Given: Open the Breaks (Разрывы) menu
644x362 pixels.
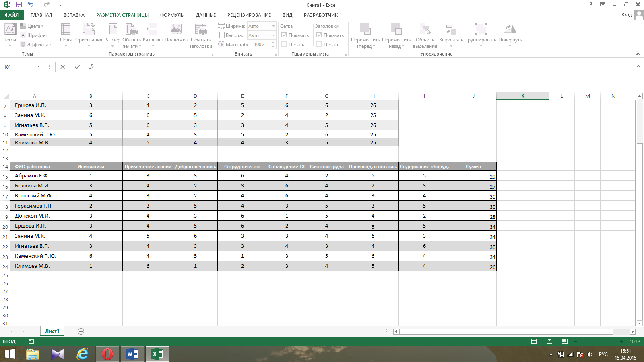Looking at the screenshot, I should (x=153, y=35).
